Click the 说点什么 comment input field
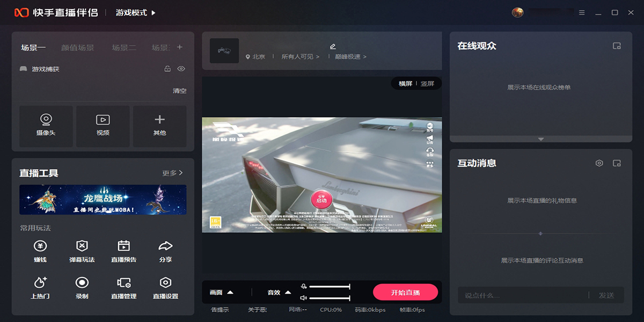This screenshot has width=644, height=322. point(523,295)
